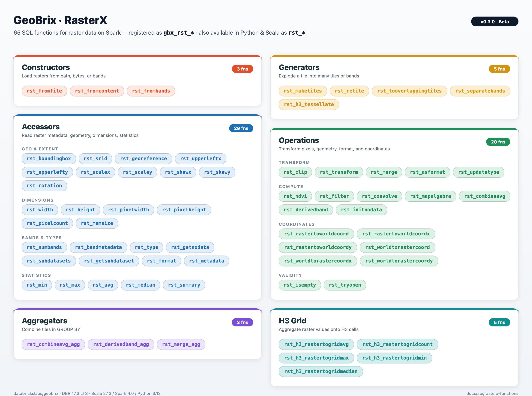The height and width of the screenshot is (396, 532).
Task: Open the rst_rotation chip
Action: click(x=44, y=186)
